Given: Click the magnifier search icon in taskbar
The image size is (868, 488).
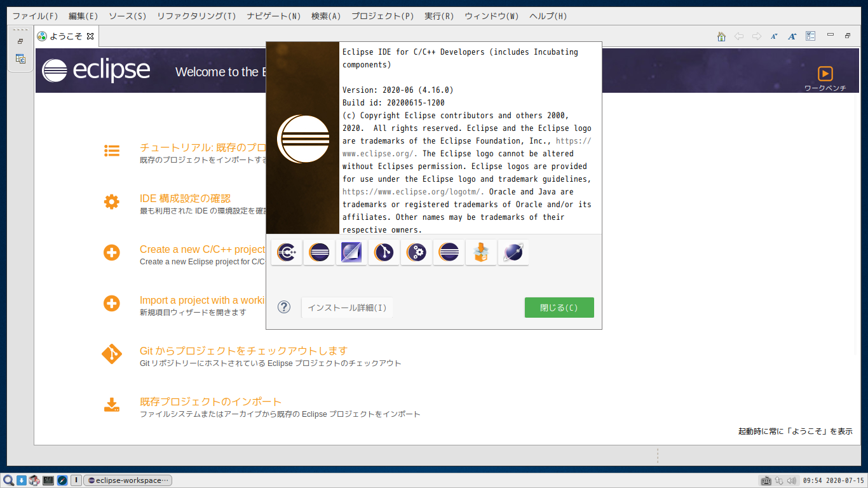Looking at the screenshot, I should point(8,480).
